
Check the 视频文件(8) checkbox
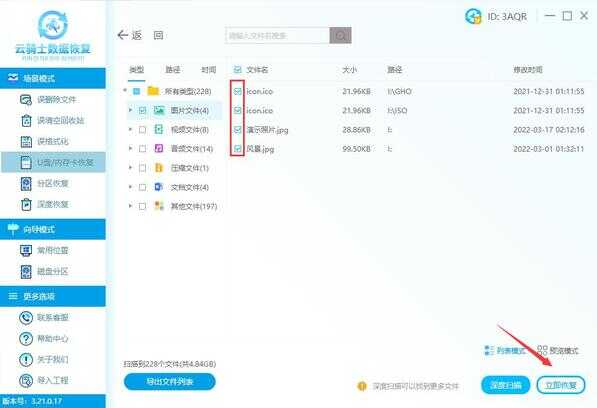(142, 130)
